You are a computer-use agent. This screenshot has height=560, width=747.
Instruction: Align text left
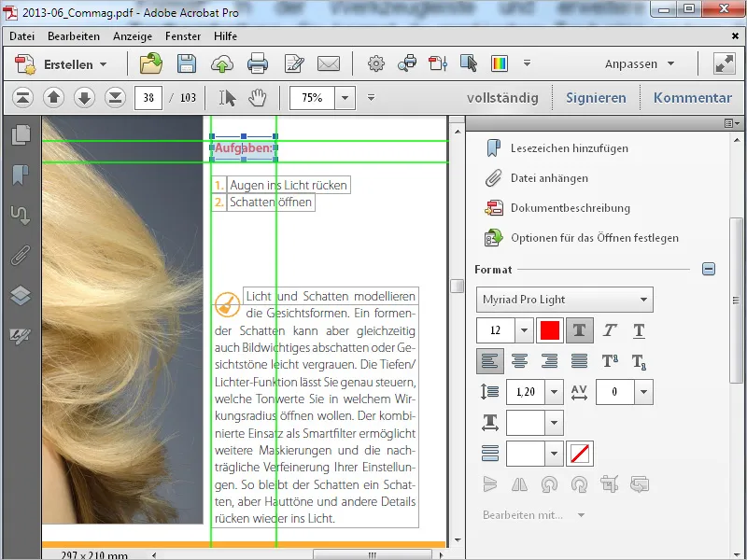[x=489, y=361]
